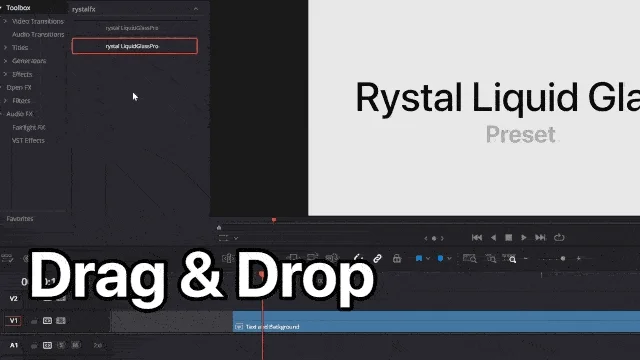Click the Generators label in Toolbox

click(29, 61)
